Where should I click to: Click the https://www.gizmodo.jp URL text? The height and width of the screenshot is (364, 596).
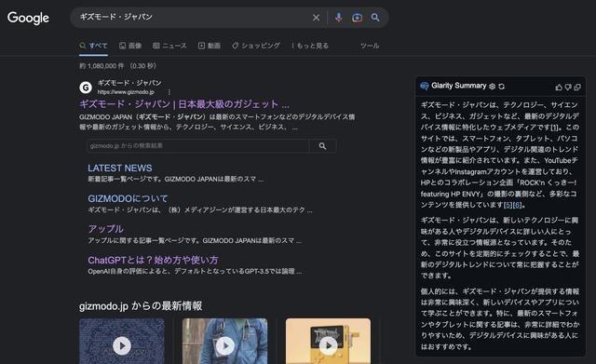[x=126, y=92]
